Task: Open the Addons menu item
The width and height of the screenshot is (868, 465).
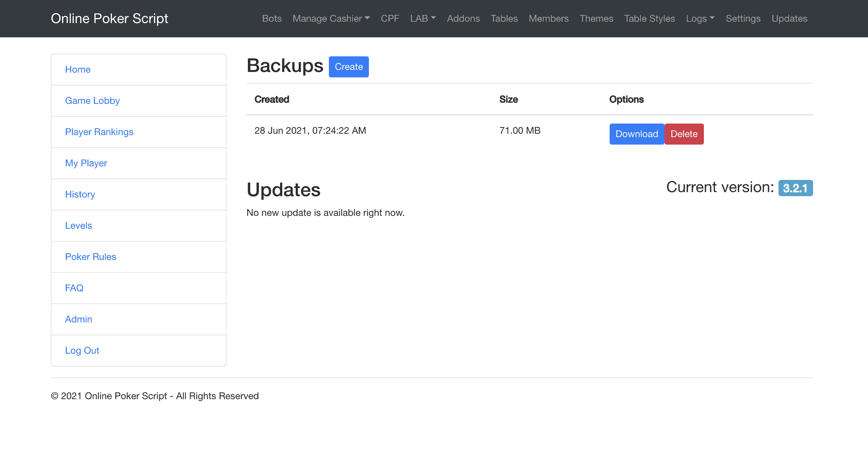Action: [463, 18]
